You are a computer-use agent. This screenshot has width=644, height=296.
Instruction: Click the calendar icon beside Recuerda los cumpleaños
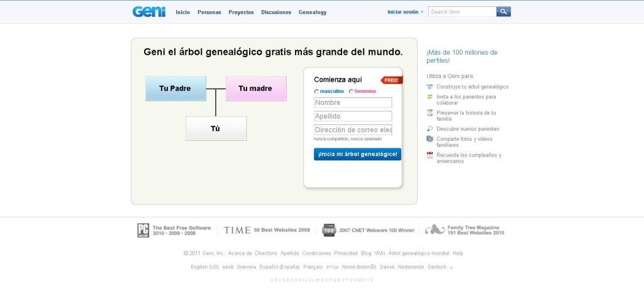pyautogui.click(x=430, y=155)
